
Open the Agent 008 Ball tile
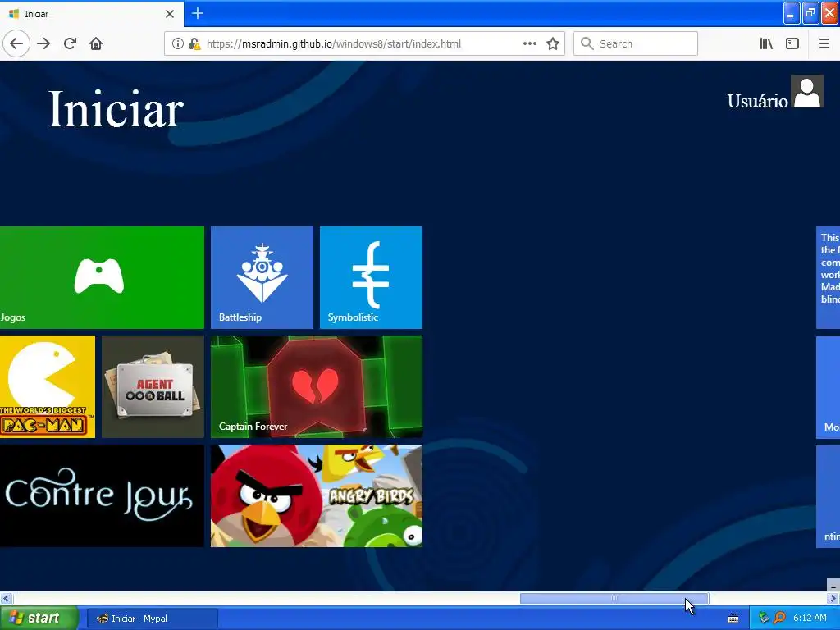[x=153, y=387]
